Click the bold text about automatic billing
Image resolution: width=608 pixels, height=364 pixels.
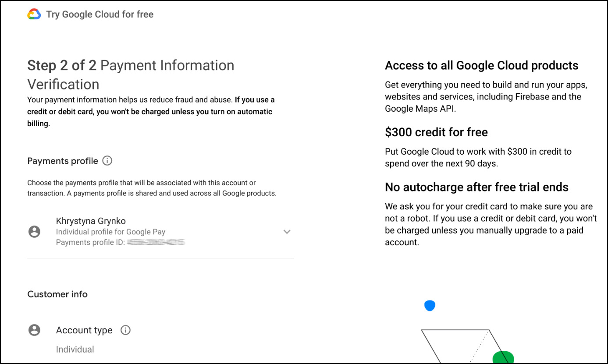pos(151,112)
